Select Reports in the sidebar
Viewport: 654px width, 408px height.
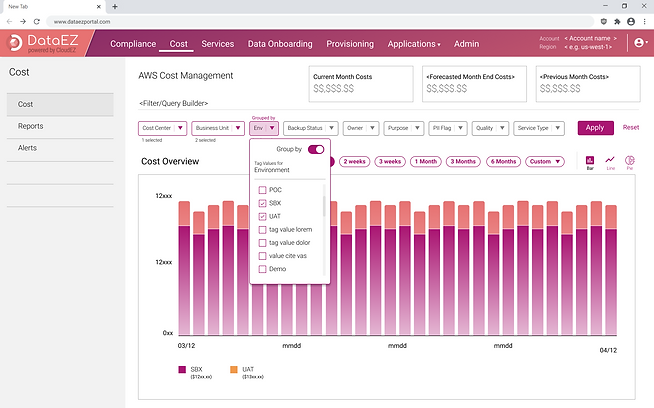[60, 126]
